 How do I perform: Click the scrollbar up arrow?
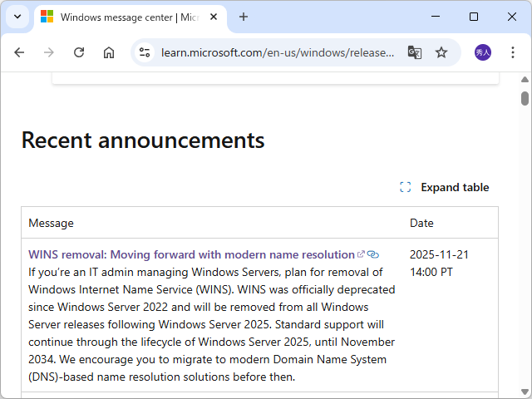[x=525, y=80]
